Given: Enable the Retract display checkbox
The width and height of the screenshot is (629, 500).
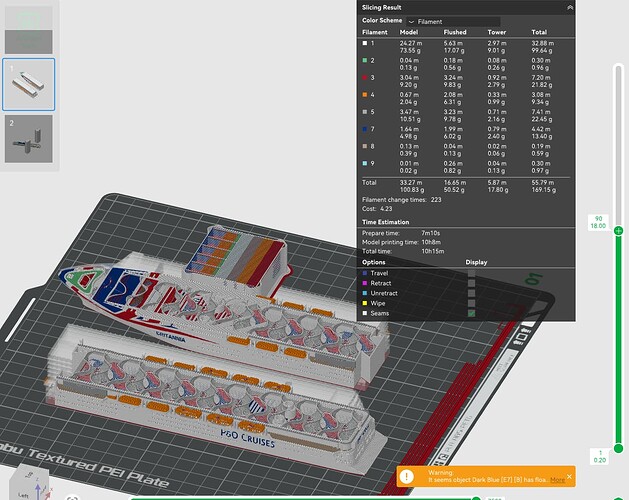Looking at the screenshot, I should [x=471, y=283].
